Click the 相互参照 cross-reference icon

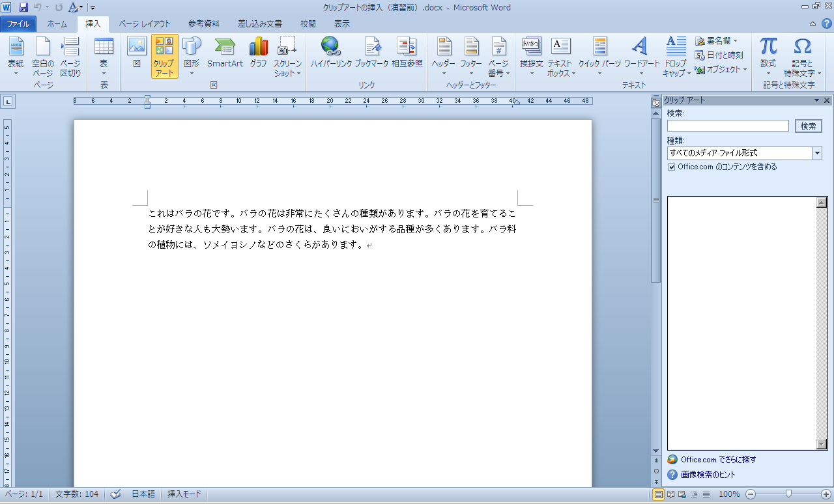click(x=407, y=56)
